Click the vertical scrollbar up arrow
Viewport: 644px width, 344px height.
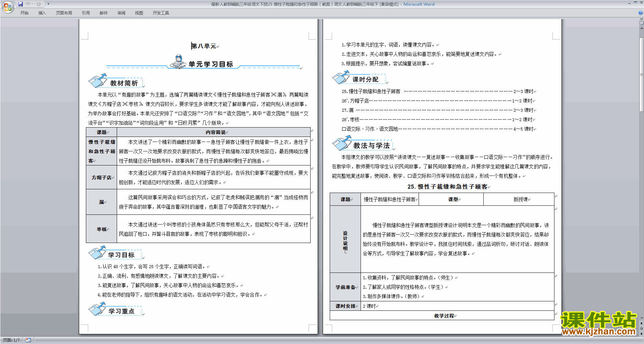[641, 28]
